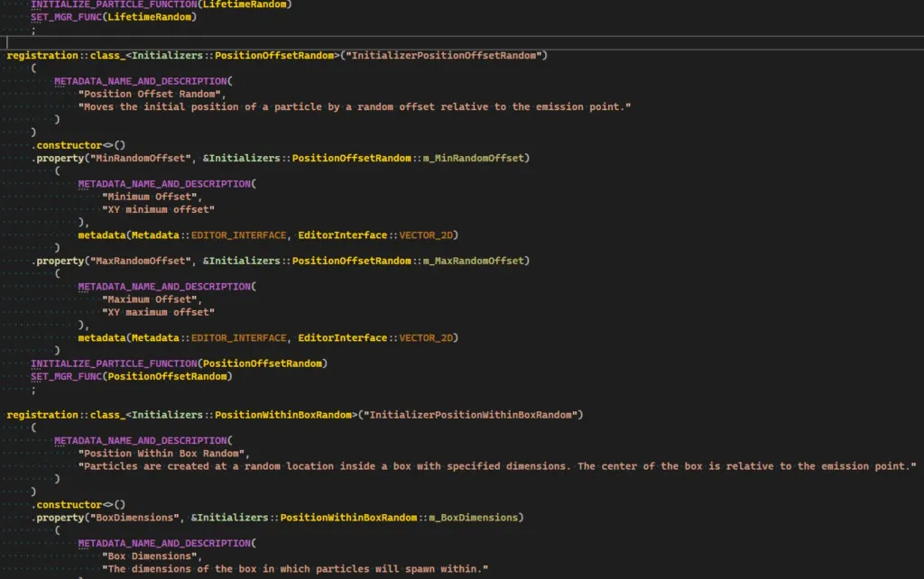Click the "Box Dimensions" display name string
The width and height of the screenshot is (924, 579).
(x=150, y=556)
